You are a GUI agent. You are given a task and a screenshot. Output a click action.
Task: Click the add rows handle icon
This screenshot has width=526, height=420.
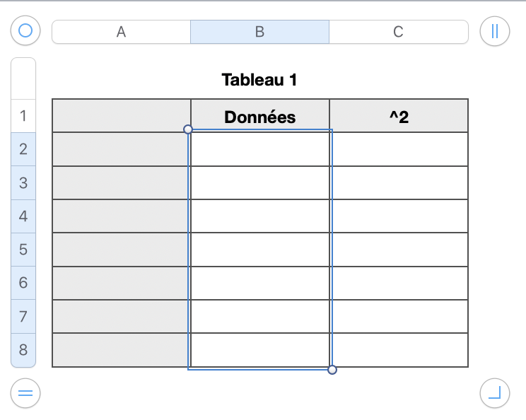coord(25,393)
